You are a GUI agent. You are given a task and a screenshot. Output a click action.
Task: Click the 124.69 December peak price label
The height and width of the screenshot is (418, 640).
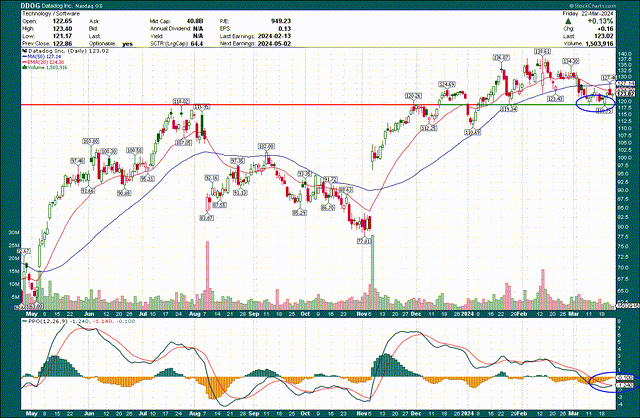447,84
